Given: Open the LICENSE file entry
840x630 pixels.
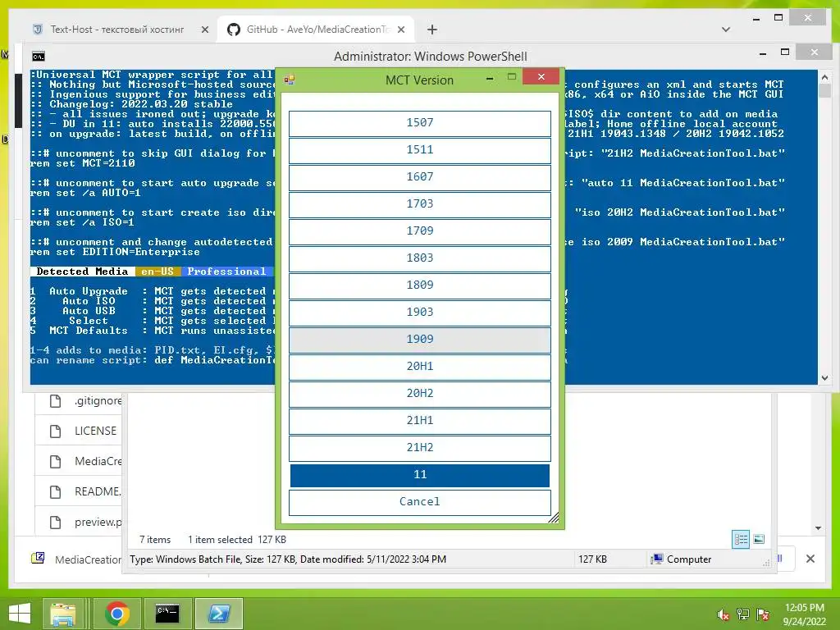Looking at the screenshot, I should [x=95, y=431].
